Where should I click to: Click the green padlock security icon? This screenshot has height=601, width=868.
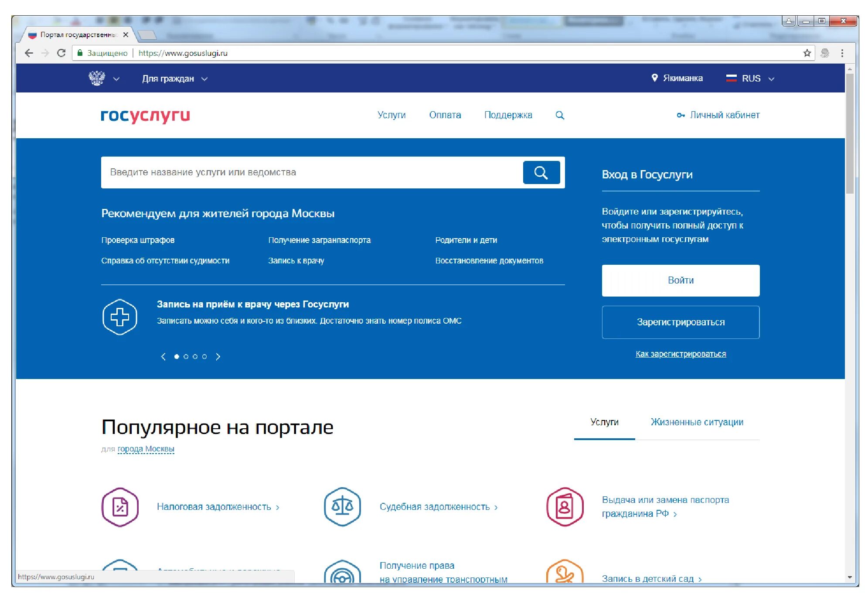tap(80, 53)
